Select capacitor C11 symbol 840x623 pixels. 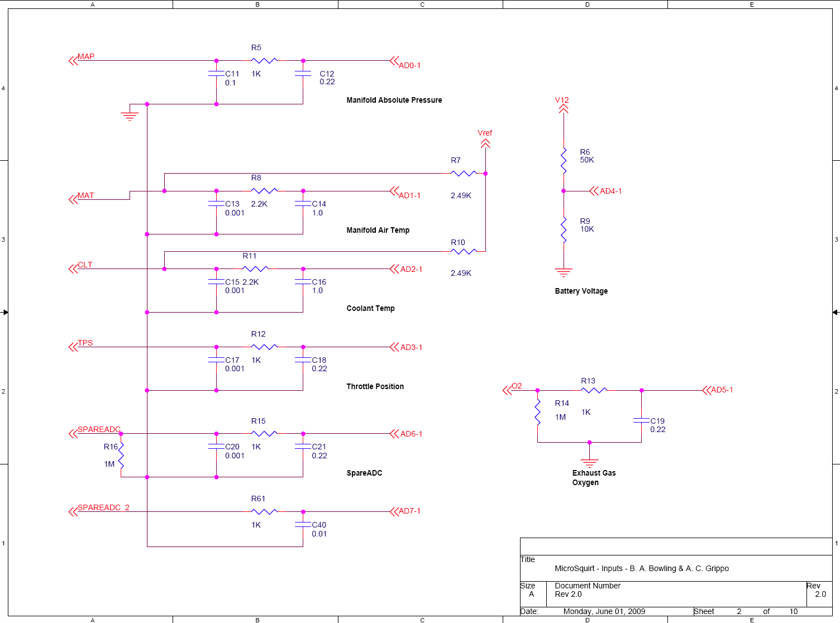tap(216, 74)
